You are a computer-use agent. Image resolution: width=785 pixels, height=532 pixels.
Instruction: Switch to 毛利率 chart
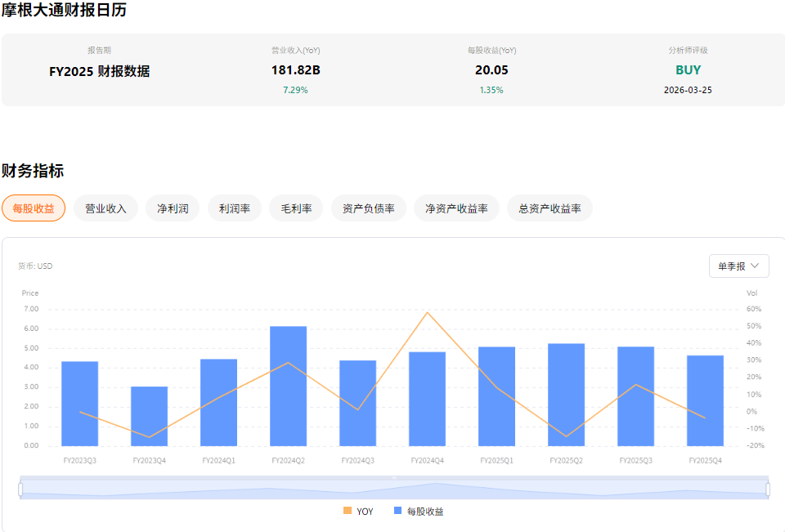(296, 208)
